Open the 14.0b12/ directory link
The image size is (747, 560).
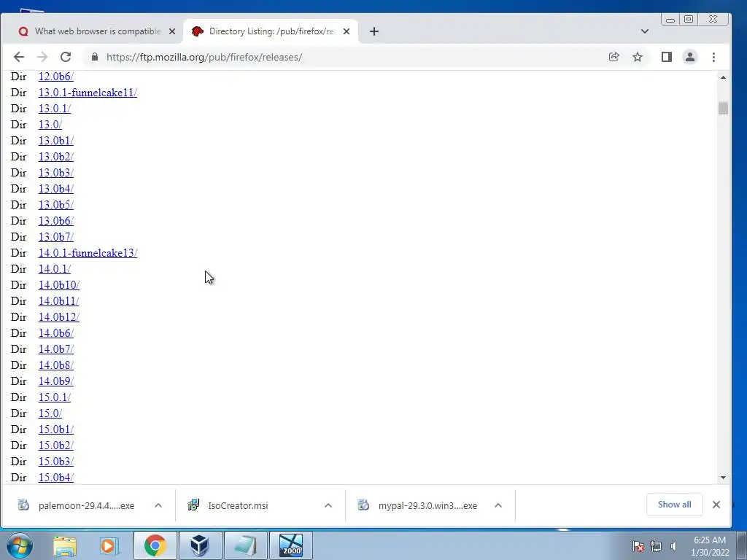coord(58,316)
